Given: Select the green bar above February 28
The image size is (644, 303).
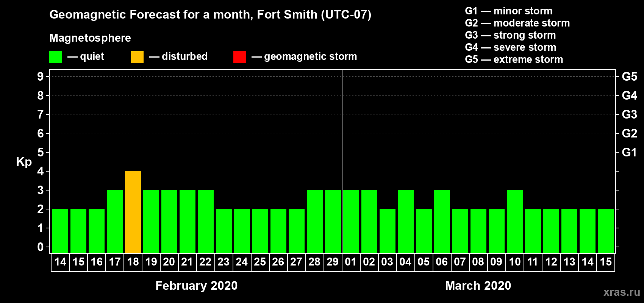Looking at the screenshot, I should [315, 221].
